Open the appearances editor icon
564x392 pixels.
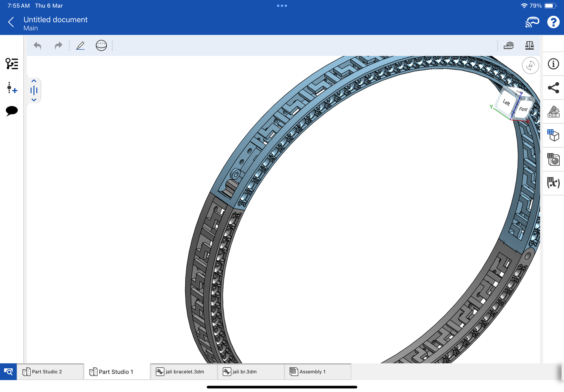click(553, 112)
